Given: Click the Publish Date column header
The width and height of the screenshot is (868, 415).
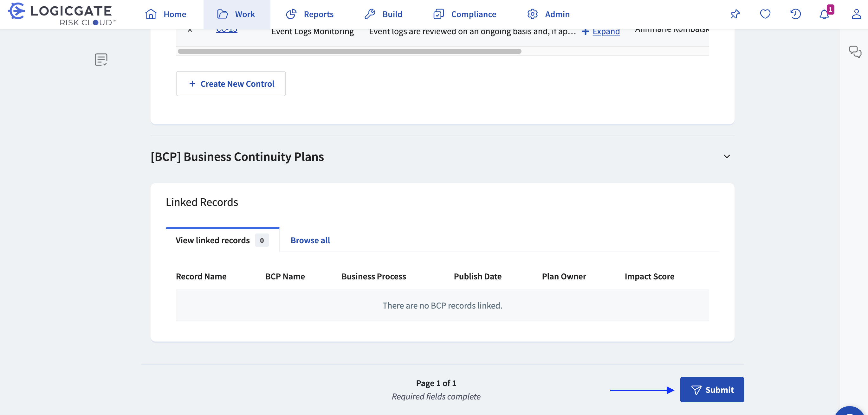Looking at the screenshot, I should 477,276.
